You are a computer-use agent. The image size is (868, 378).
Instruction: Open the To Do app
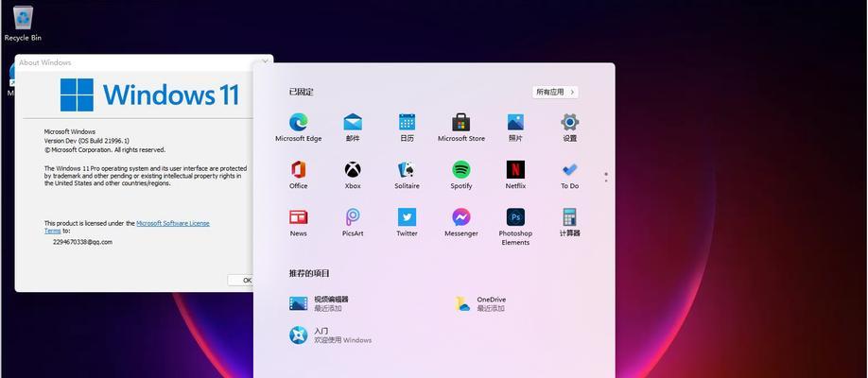point(569,175)
